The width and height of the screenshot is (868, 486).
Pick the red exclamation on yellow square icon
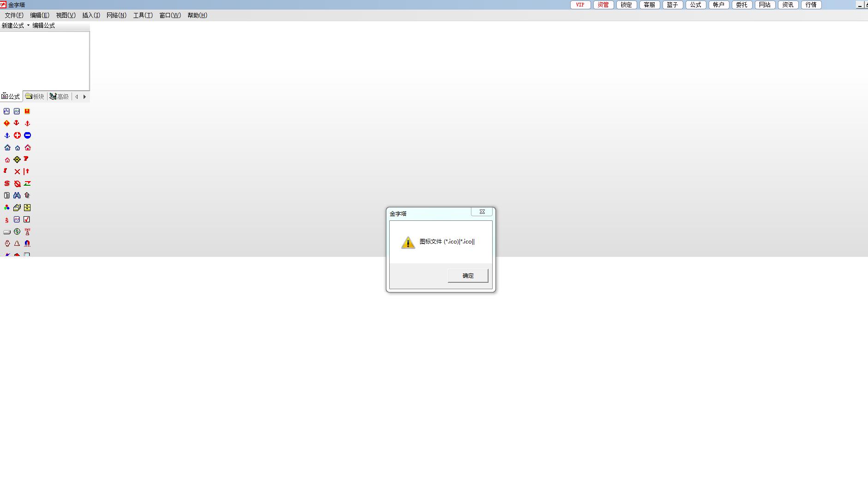pyautogui.click(x=27, y=111)
